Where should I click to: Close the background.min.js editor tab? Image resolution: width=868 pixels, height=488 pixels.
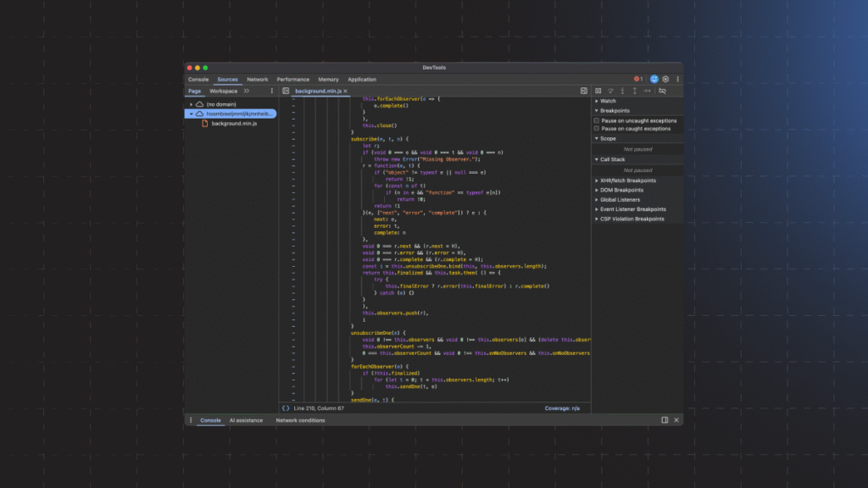(346, 91)
